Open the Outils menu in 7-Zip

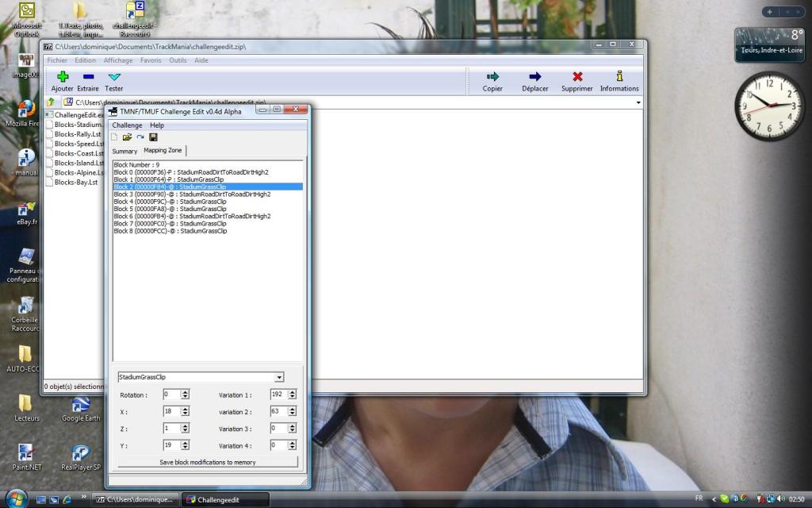pyautogui.click(x=178, y=60)
